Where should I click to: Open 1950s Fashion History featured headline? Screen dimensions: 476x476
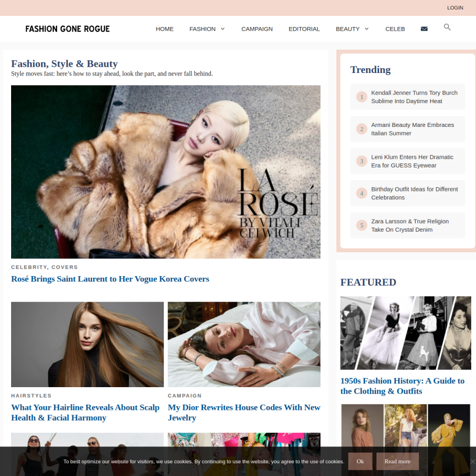pyautogui.click(x=402, y=386)
